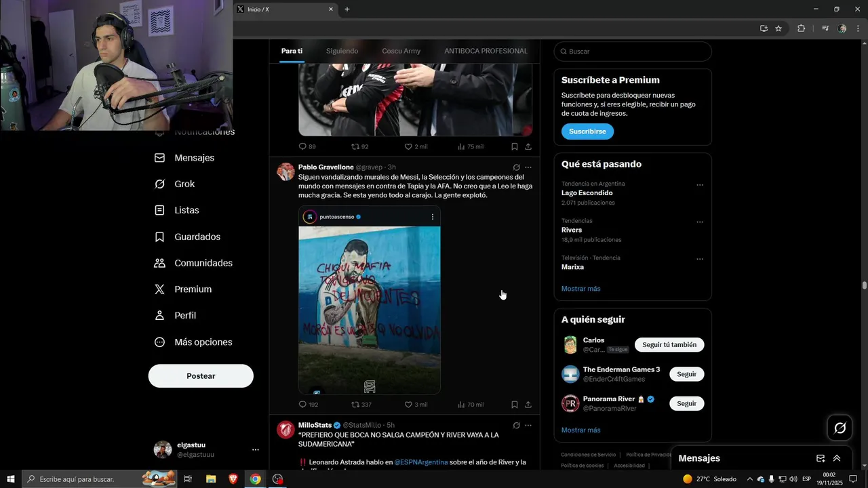Open File Explorer from taskbar
The height and width of the screenshot is (488, 868).
click(x=211, y=479)
